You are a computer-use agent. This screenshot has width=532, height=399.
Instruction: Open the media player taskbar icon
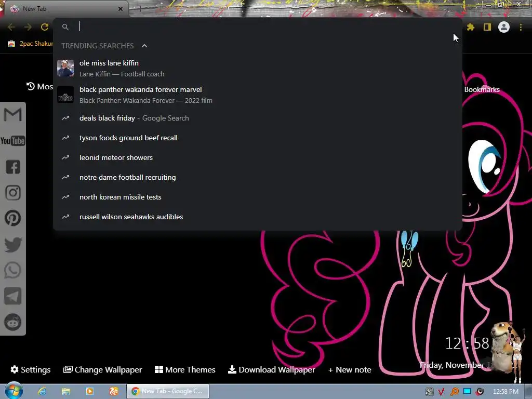(89, 391)
